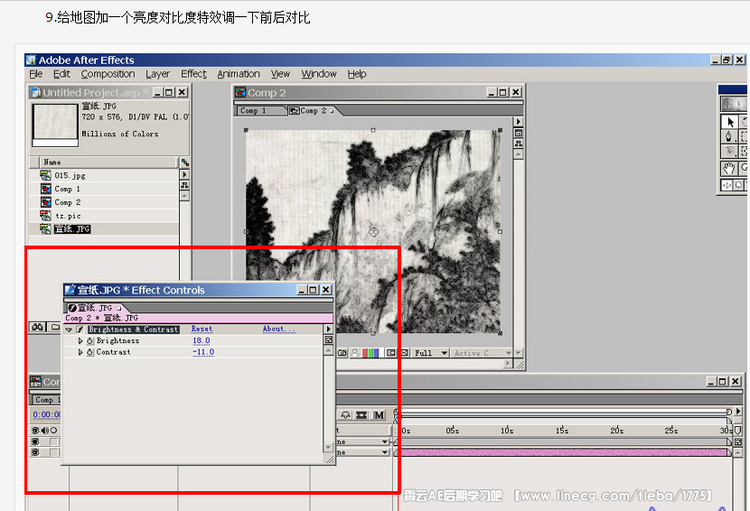Open first layer parent None dropdown in Timeline
This screenshot has width=750, height=511.
click(x=363, y=442)
